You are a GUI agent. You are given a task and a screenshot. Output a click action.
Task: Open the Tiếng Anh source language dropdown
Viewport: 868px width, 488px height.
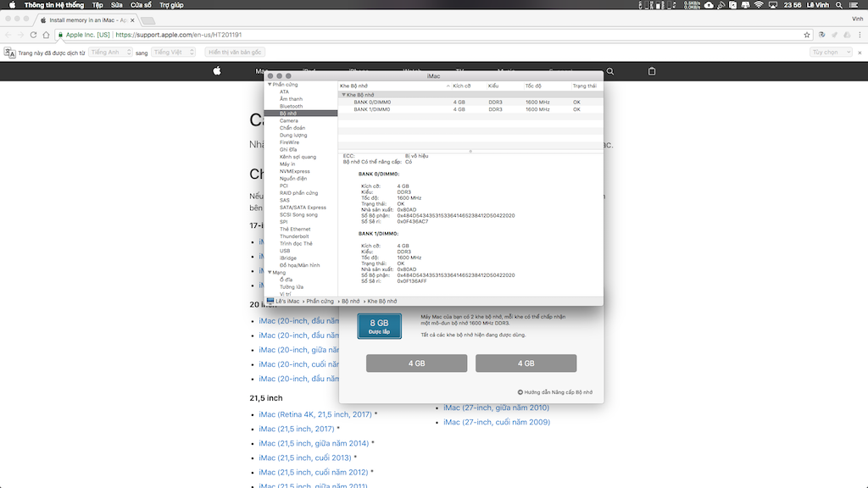(x=110, y=53)
